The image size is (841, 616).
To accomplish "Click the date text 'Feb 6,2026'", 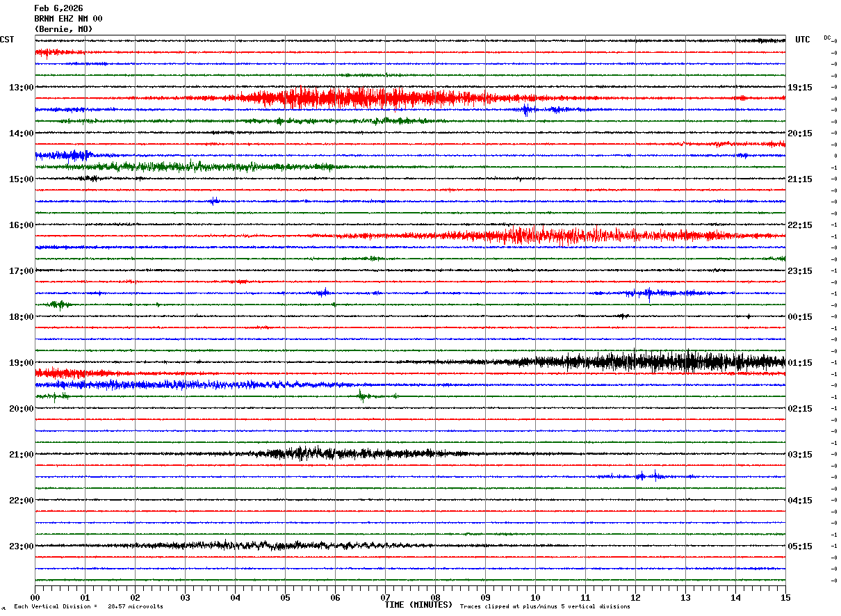I will click(x=58, y=8).
